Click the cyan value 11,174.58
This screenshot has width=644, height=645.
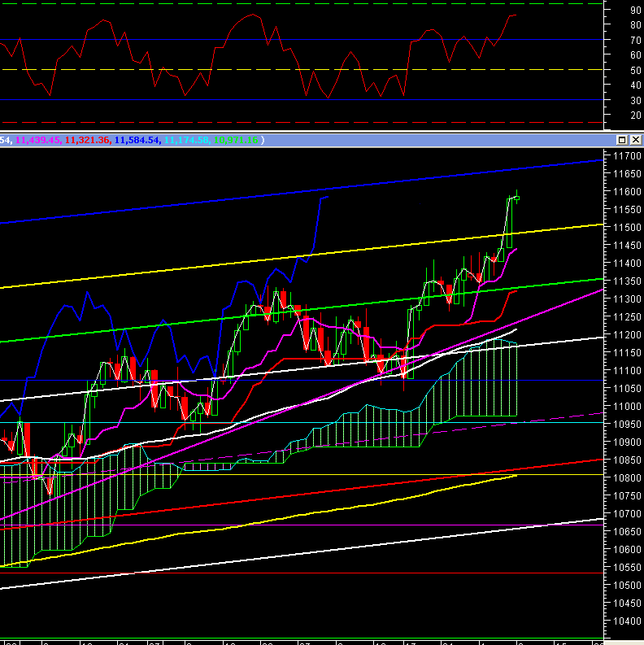pyautogui.click(x=187, y=140)
